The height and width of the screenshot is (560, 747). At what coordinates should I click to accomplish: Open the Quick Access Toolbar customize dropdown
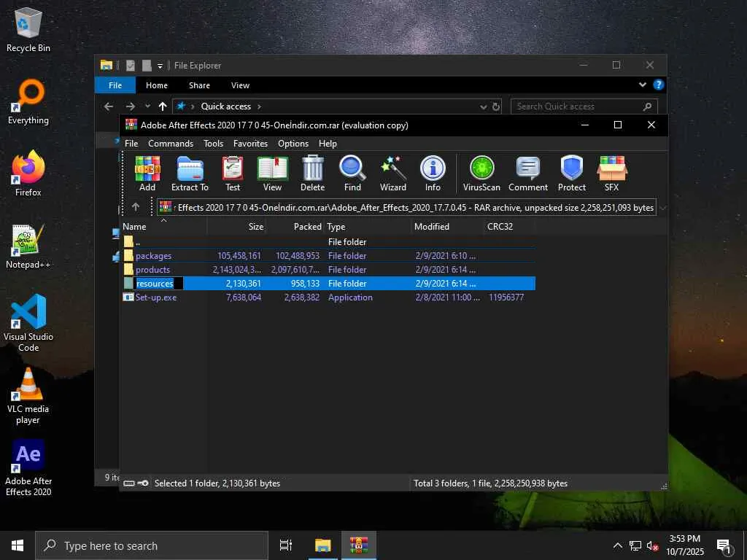pyautogui.click(x=160, y=66)
